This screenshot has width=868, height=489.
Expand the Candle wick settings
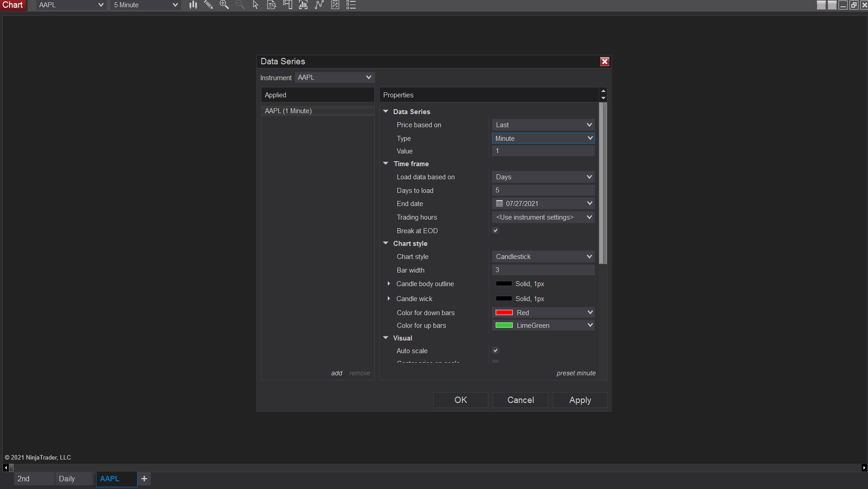click(x=389, y=299)
